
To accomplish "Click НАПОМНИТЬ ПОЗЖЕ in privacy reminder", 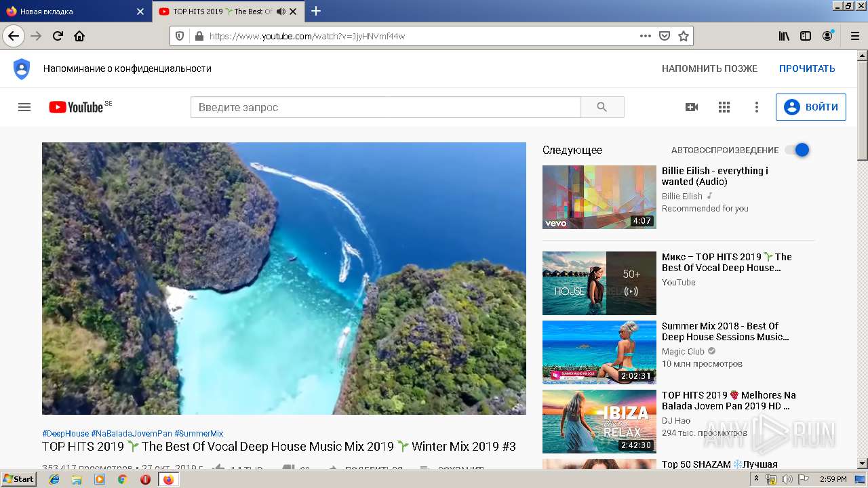I will tap(709, 68).
